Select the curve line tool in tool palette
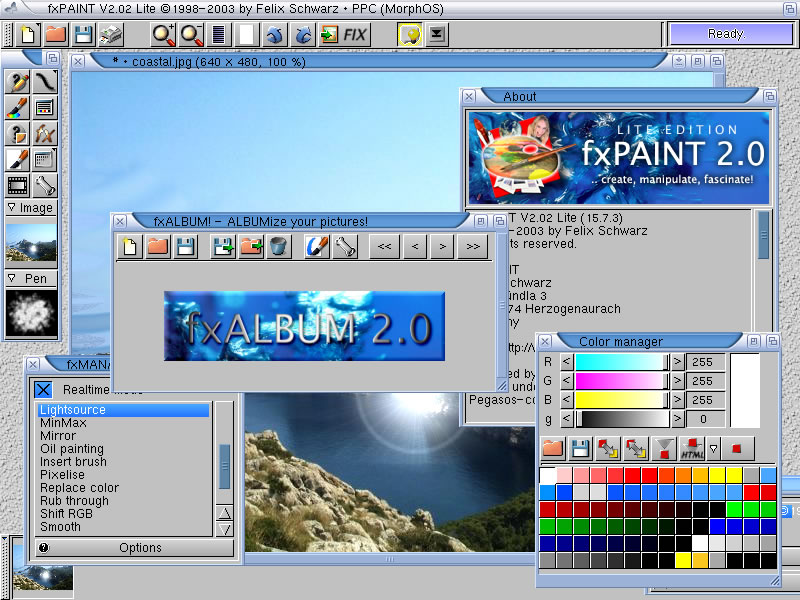The height and width of the screenshot is (600, 800). click(x=44, y=82)
